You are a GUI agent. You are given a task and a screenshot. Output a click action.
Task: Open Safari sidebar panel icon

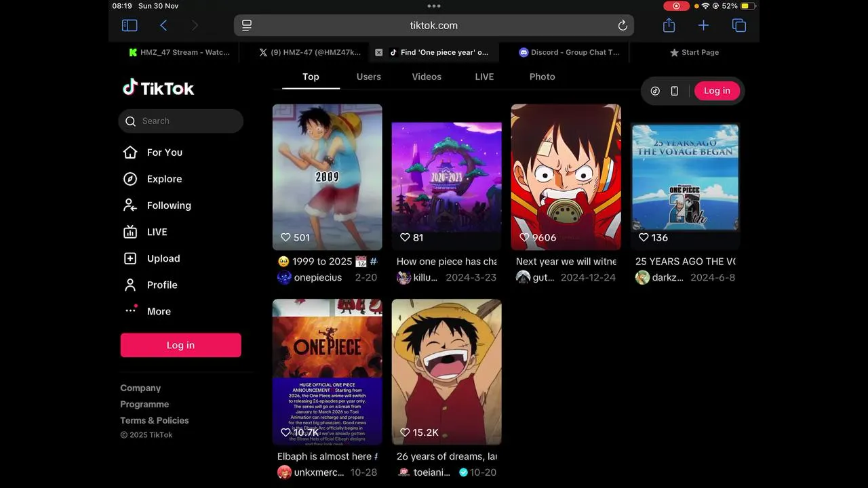[130, 25]
